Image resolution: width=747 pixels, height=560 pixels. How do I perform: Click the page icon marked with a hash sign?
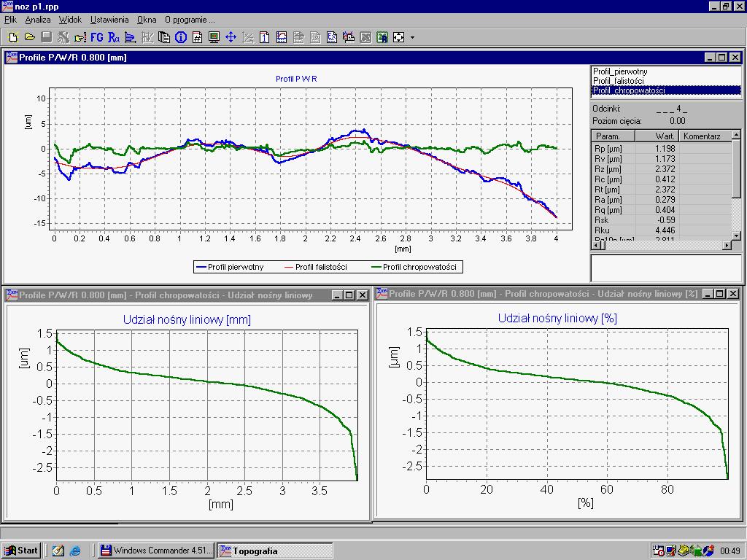[x=197, y=37]
